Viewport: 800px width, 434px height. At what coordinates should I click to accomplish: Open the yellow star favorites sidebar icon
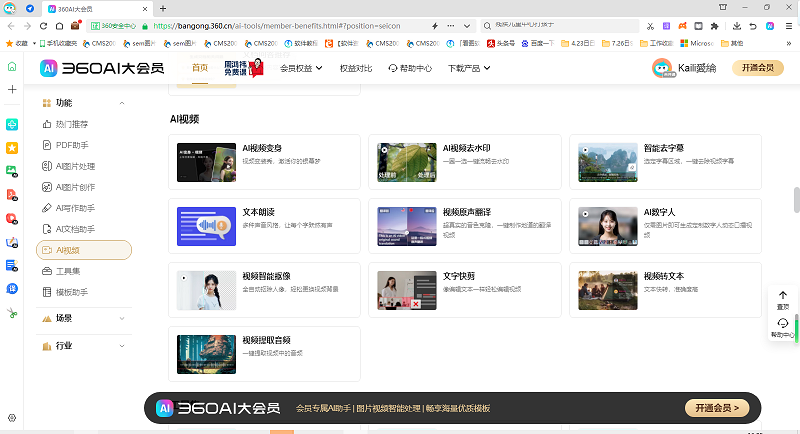(x=12, y=148)
